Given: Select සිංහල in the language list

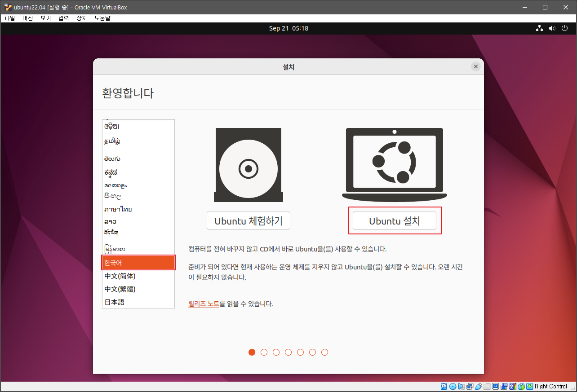Looking at the screenshot, I should 138,197.
